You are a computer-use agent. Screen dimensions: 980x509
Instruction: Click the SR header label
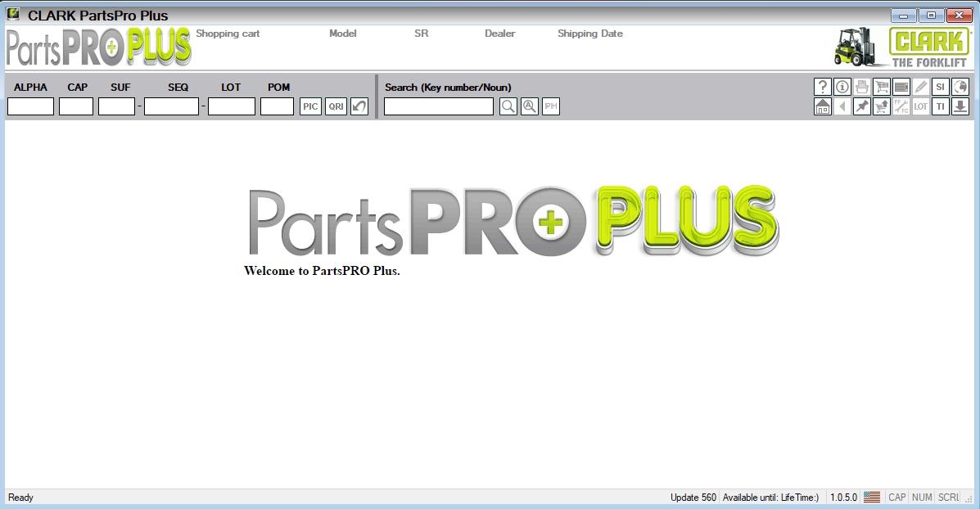[422, 34]
